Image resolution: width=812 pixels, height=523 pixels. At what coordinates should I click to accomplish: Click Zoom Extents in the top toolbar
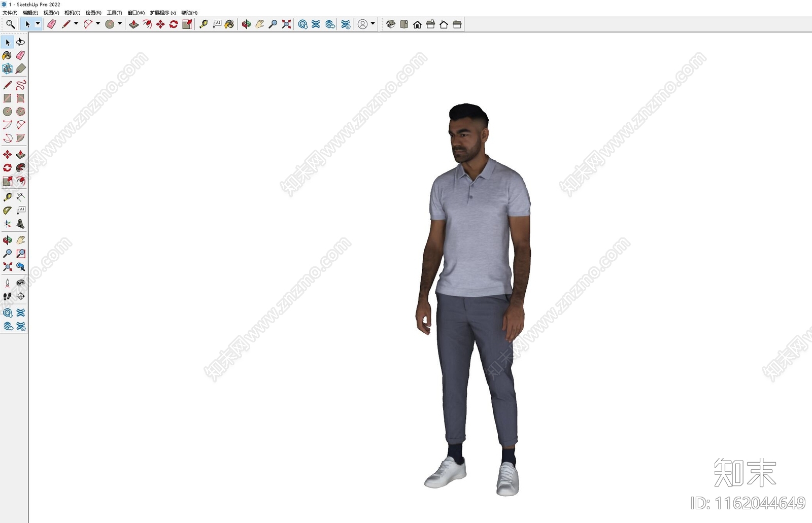tap(286, 24)
